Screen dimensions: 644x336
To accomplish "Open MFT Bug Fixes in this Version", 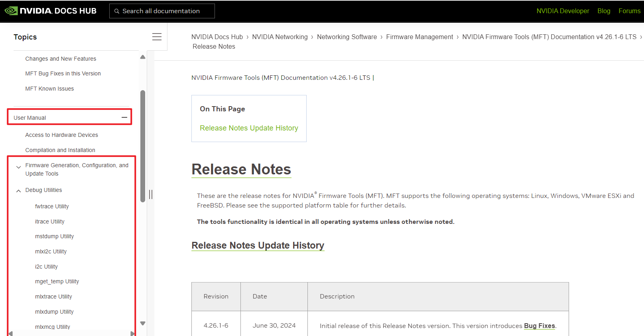I will click(63, 73).
